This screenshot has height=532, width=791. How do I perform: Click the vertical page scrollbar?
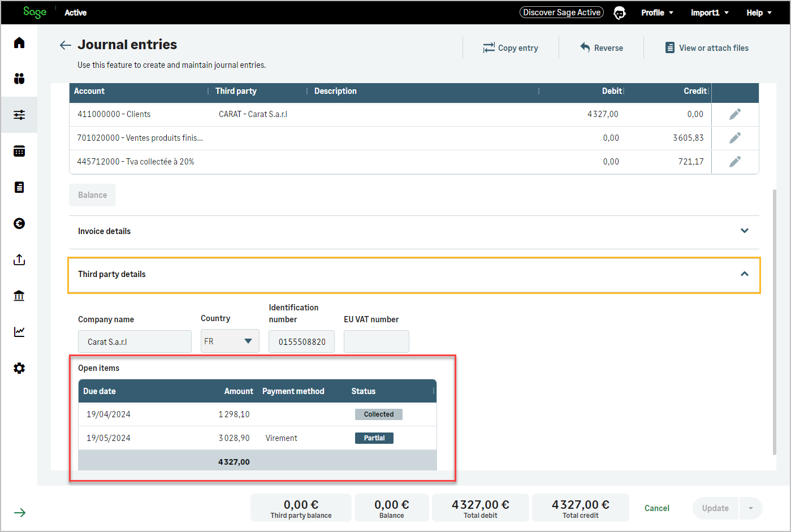774,322
